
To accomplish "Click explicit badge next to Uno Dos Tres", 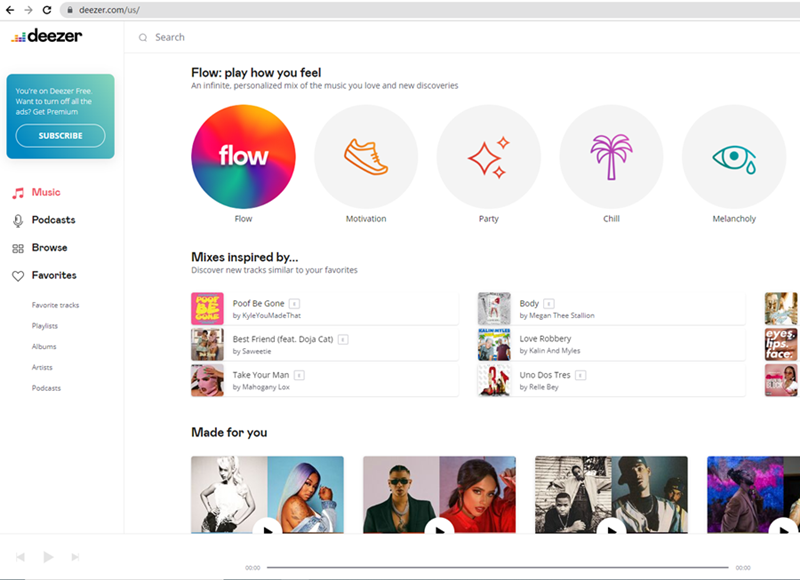I will 580,375.
